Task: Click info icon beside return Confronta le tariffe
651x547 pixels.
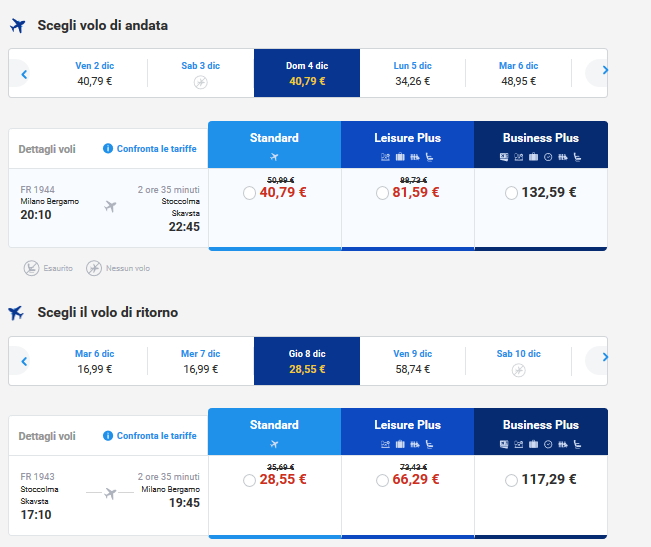Action: coord(108,436)
